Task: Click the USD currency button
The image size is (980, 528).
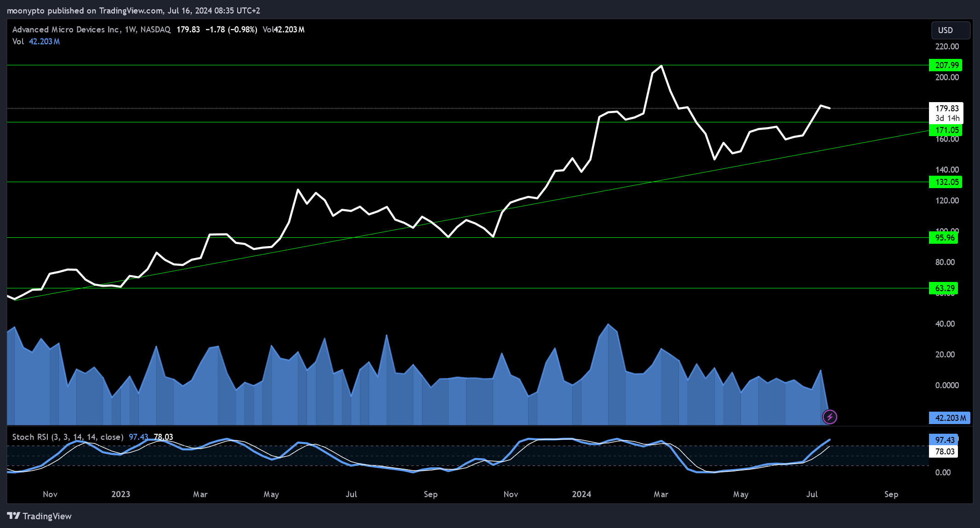Action: coord(951,30)
